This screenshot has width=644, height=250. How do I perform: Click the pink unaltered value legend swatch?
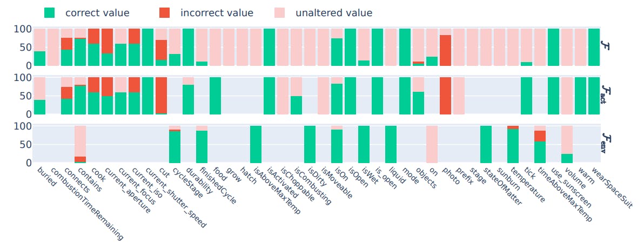coord(280,13)
